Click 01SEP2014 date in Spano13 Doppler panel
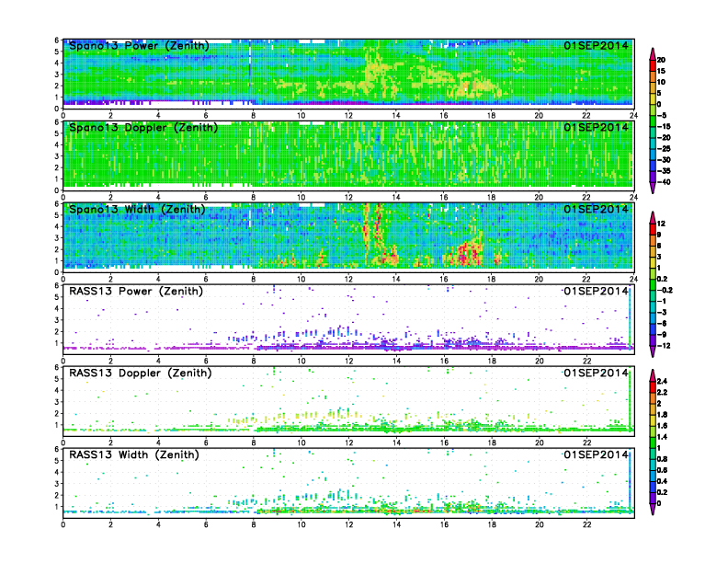728x563 pixels. (597, 127)
